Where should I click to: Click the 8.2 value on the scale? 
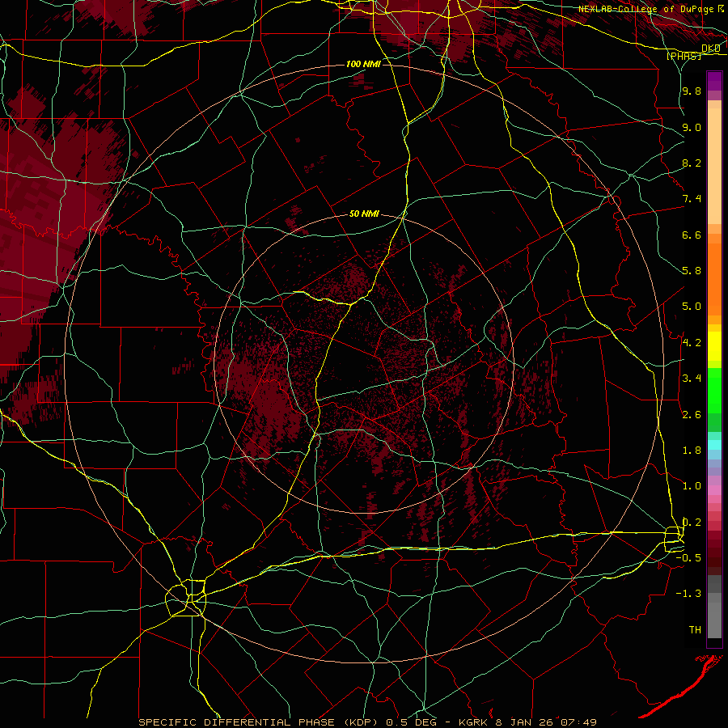(692, 163)
